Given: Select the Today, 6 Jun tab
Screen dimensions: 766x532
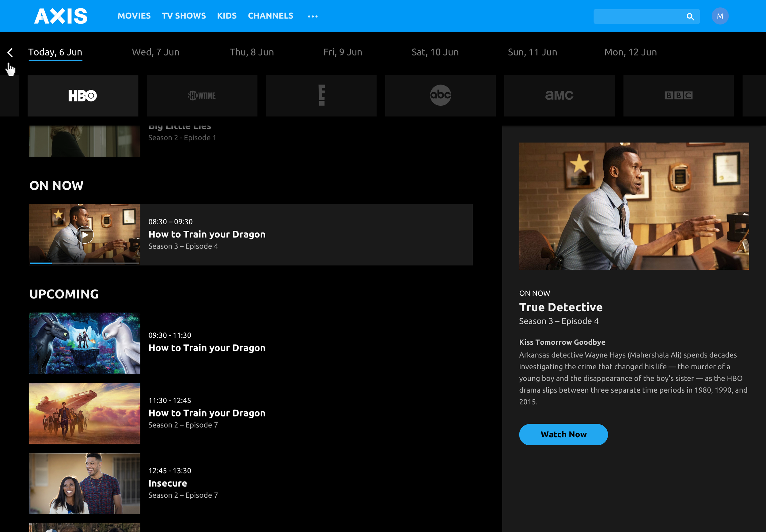Looking at the screenshot, I should click(55, 52).
